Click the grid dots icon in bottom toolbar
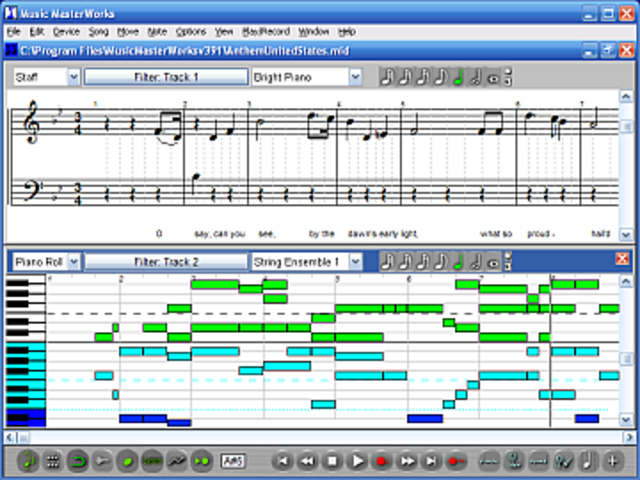The width and height of the screenshot is (640, 480). 53,461
